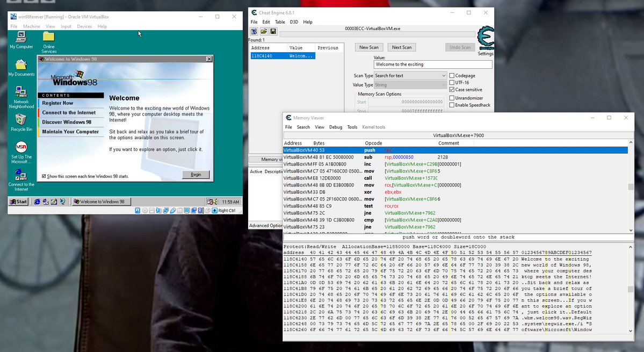Open the File menu in Cheat Engine
This screenshot has width=644, height=352.
[x=254, y=22]
